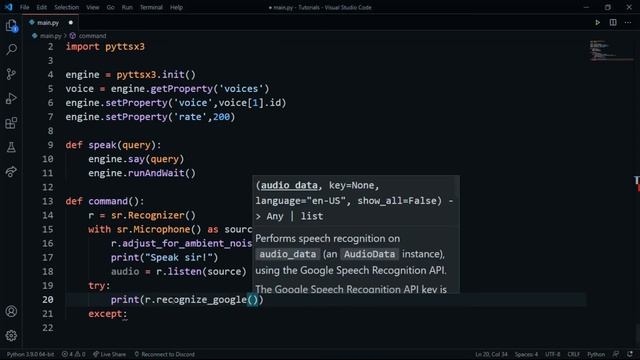Click main.py in the breadcrumb

[x=50, y=36]
